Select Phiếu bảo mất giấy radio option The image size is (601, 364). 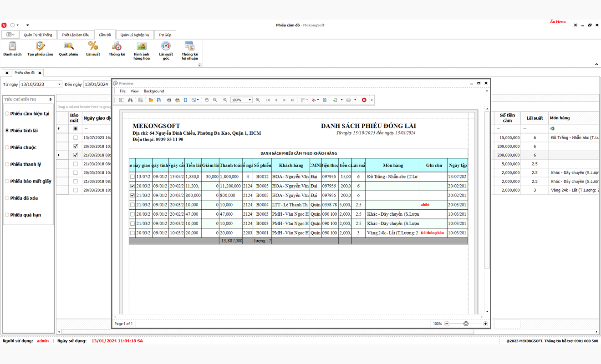coord(28,181)
